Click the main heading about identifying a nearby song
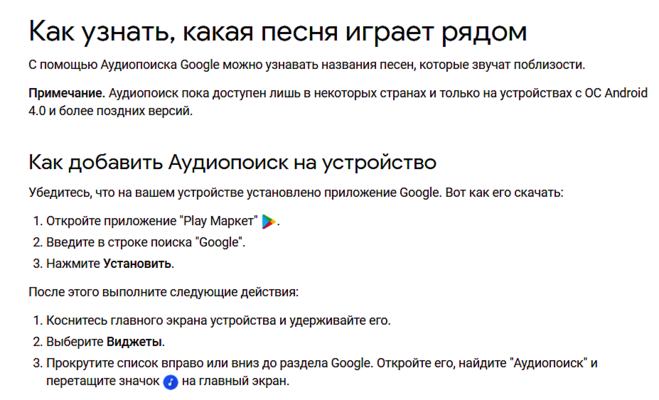This screenshot has width=659, height=400. point(277,31)
